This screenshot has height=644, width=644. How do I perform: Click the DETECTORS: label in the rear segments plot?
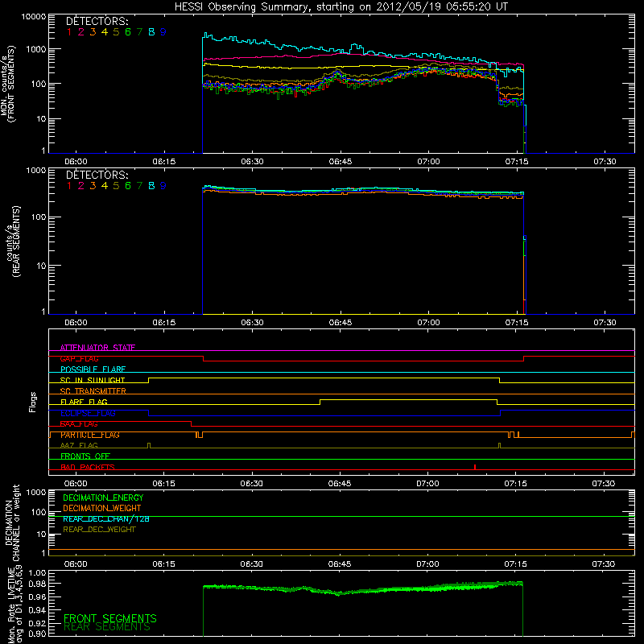pos(97,175)
